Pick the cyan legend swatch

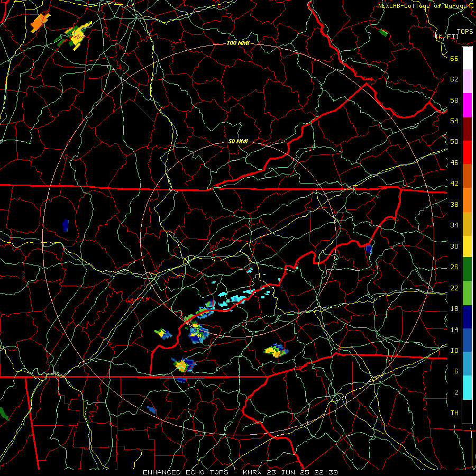click(467, 388)
